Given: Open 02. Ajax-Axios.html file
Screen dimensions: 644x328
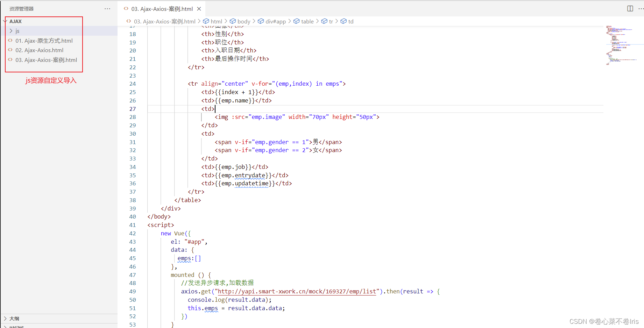Looking at the screenshot, I should point(40,50).
